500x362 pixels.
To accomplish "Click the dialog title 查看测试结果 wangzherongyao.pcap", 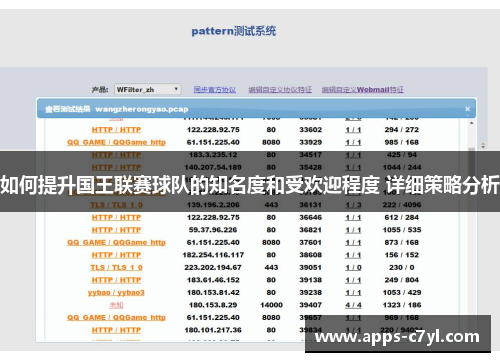I will (117, 109).
